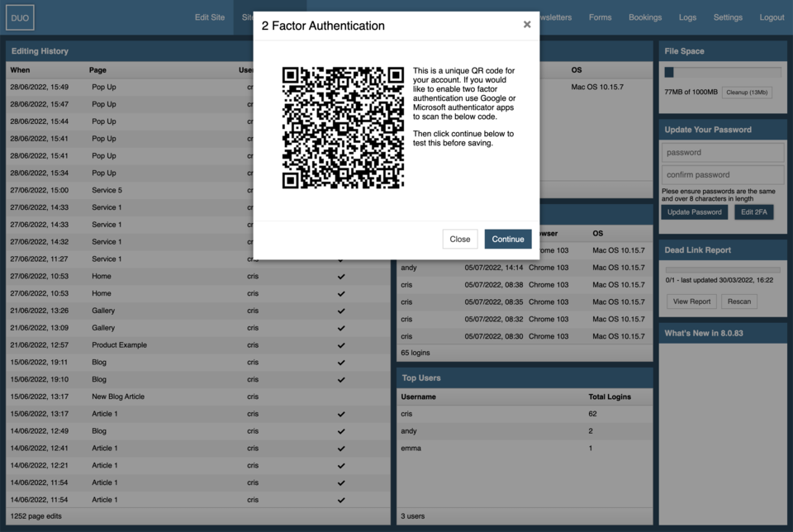Close the 2 Factor Authentication dialog with X
Image resolution: width=793 pixels, height=532 pixels.
coord(526,24)
